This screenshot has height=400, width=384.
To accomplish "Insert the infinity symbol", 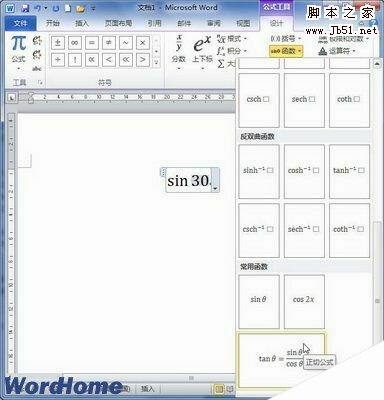I will click(x=75, y=43).
